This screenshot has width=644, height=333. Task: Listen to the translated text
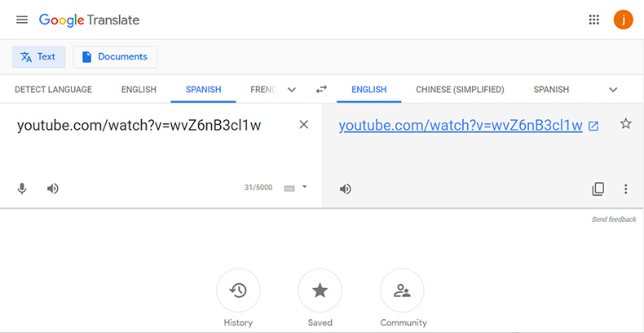tap(345, 189)
